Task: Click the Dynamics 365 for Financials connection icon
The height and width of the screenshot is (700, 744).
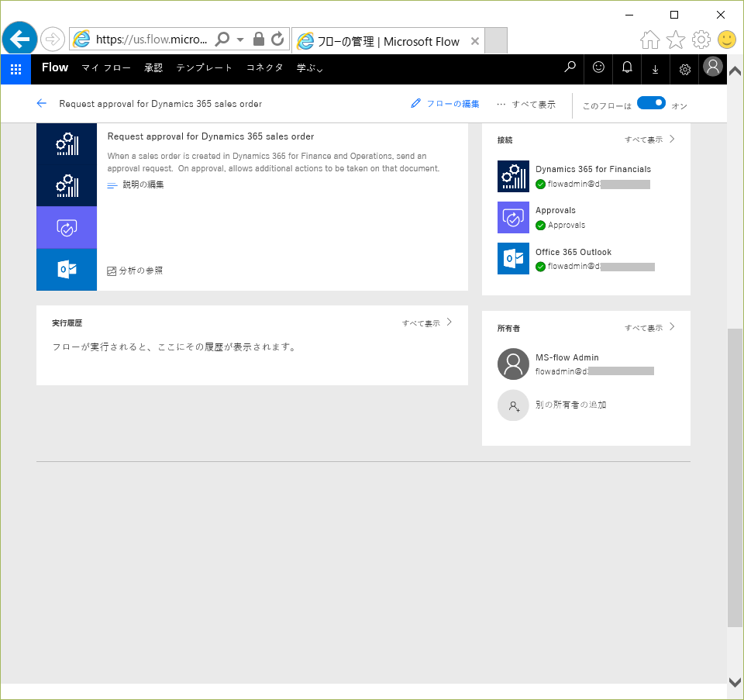Action: pyautogui.click(x=513, y=177)
